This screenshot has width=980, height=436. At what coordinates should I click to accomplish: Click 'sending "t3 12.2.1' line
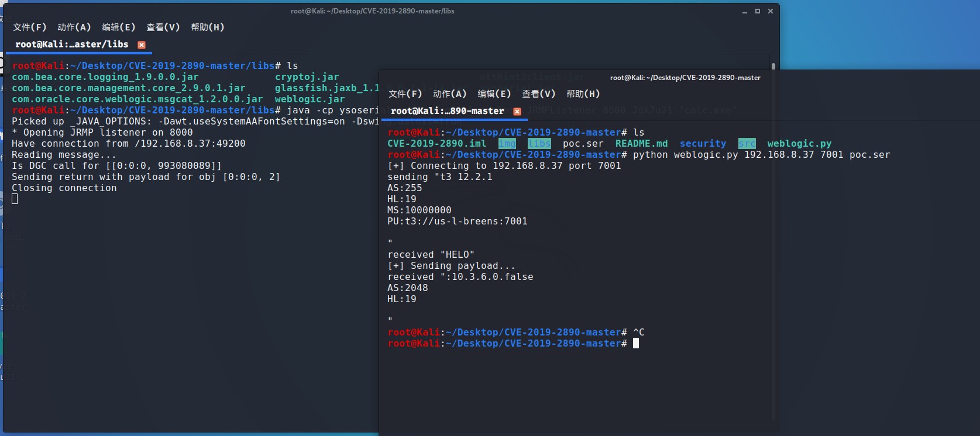pos(440,177)
